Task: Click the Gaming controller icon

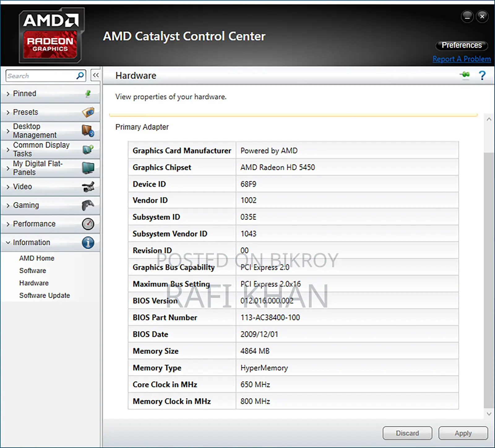Action: (x=88, y=205)
